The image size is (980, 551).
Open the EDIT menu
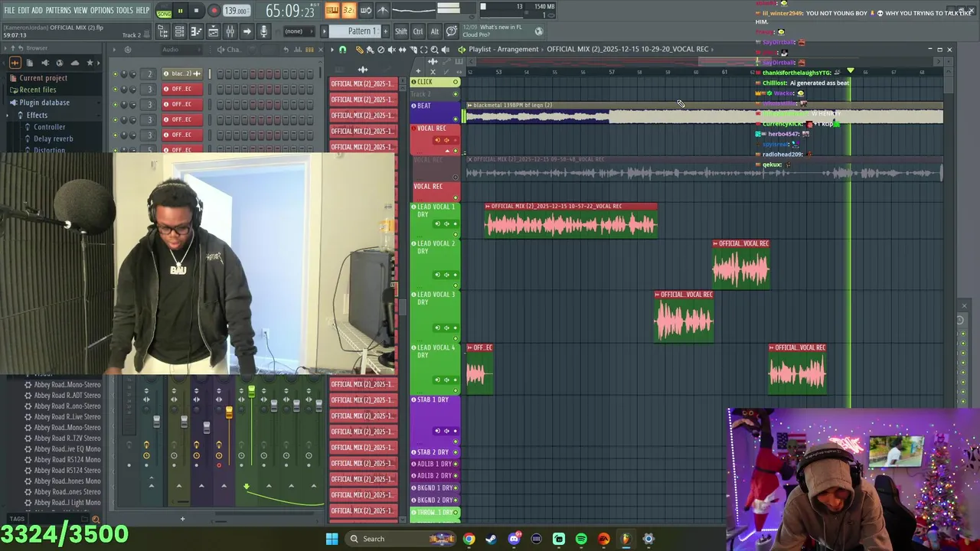click(24, 11)
